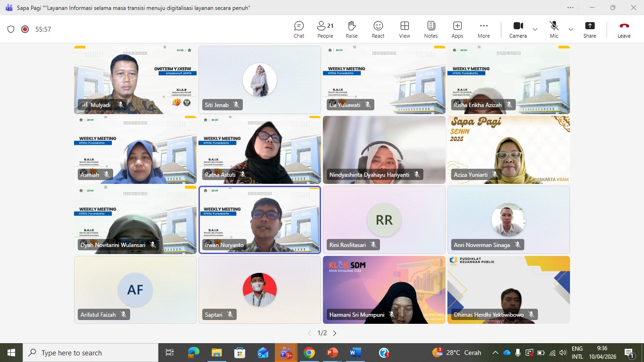Open the Apps panel
Screen dimensions: 644x362
tap(457, 29)
